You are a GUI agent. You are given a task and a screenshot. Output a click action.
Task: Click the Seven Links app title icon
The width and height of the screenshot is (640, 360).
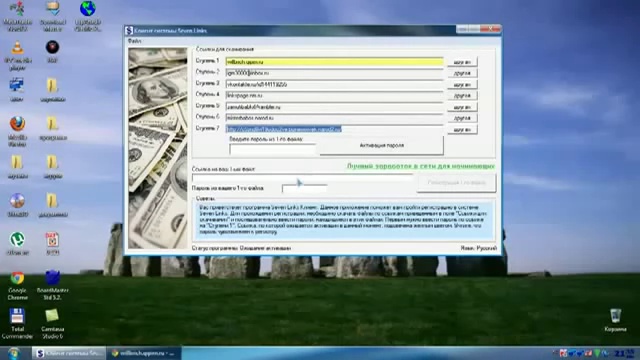[129, 30]
